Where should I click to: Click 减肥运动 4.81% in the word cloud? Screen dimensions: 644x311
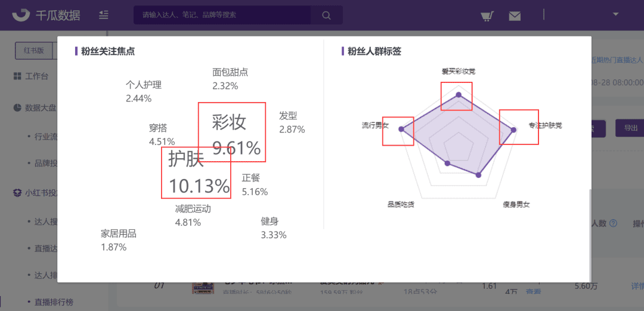pos(193,215)
